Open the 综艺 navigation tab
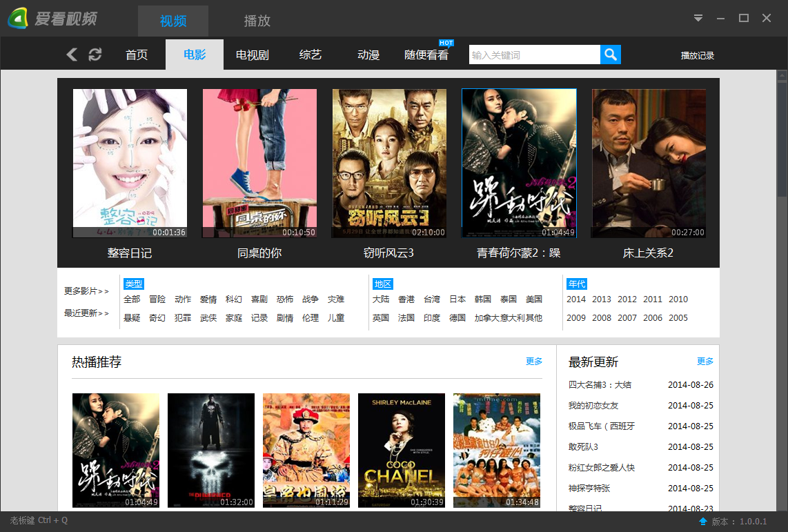788x532 pixels. tap(310, 55)
